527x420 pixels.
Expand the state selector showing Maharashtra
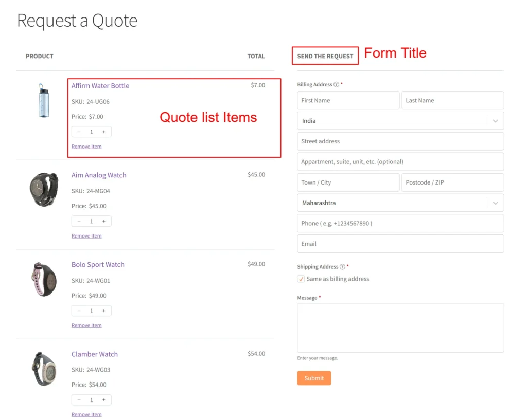point(400,203)
